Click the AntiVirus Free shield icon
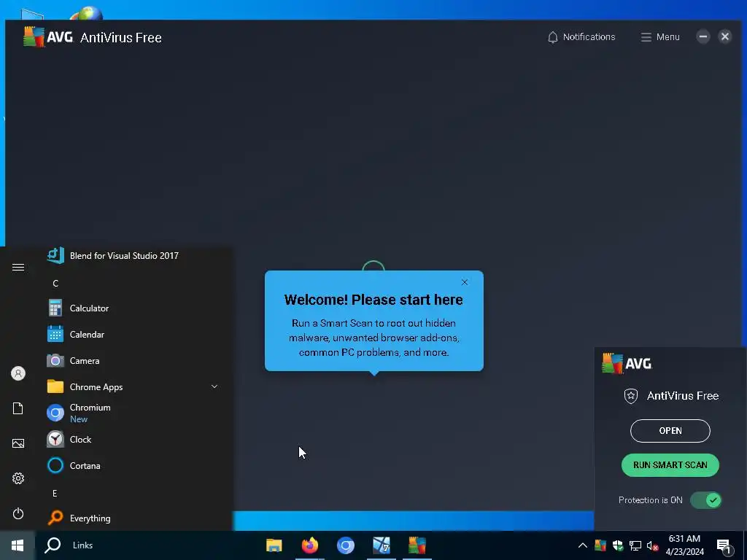 631,396
